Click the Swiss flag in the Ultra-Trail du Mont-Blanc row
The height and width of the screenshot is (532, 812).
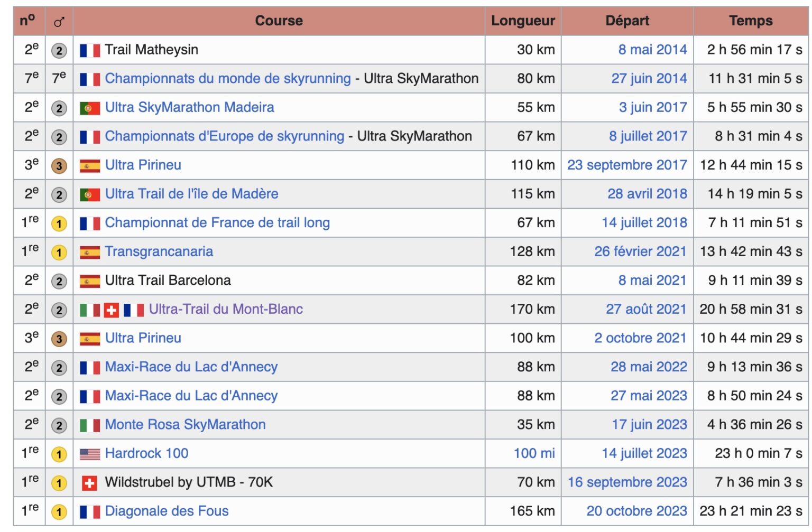pos(112,310)
